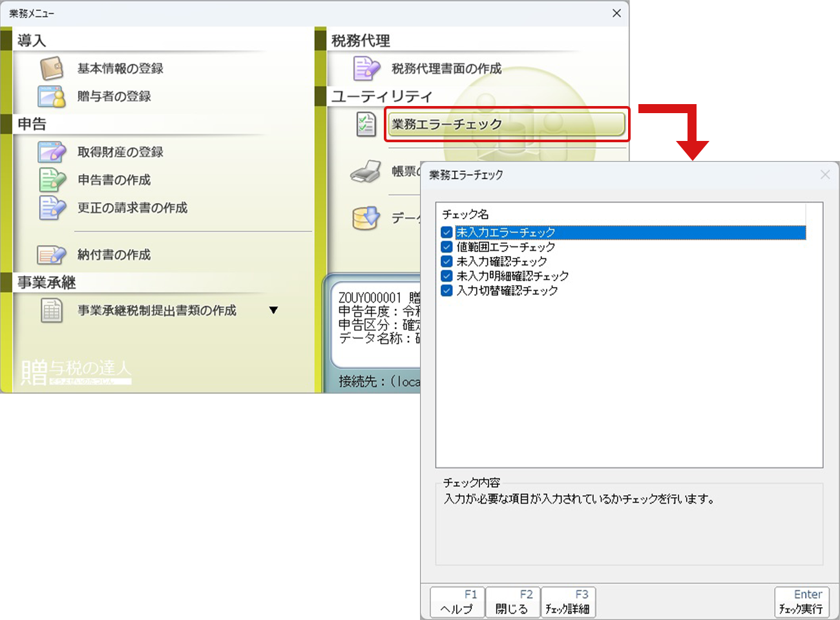The width and height of the screenshot is (840, 620).
Task: Disable the 未入力確認チェック checkbox
Action: 446,262
